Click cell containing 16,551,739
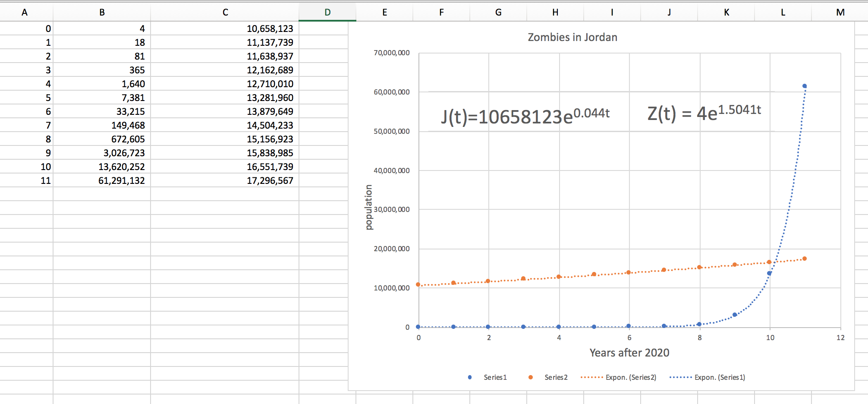The image size is (868, 404). [225, 167]
